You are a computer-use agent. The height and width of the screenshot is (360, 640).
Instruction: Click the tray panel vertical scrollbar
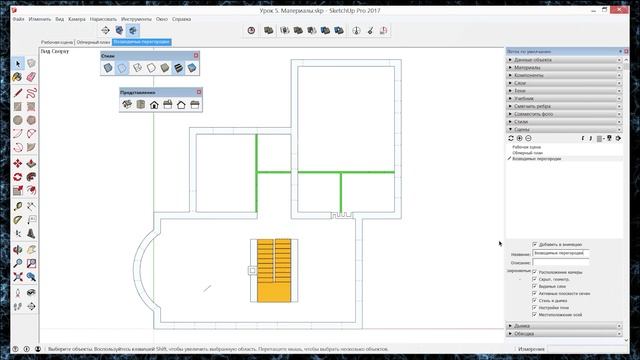coord(626,199)
